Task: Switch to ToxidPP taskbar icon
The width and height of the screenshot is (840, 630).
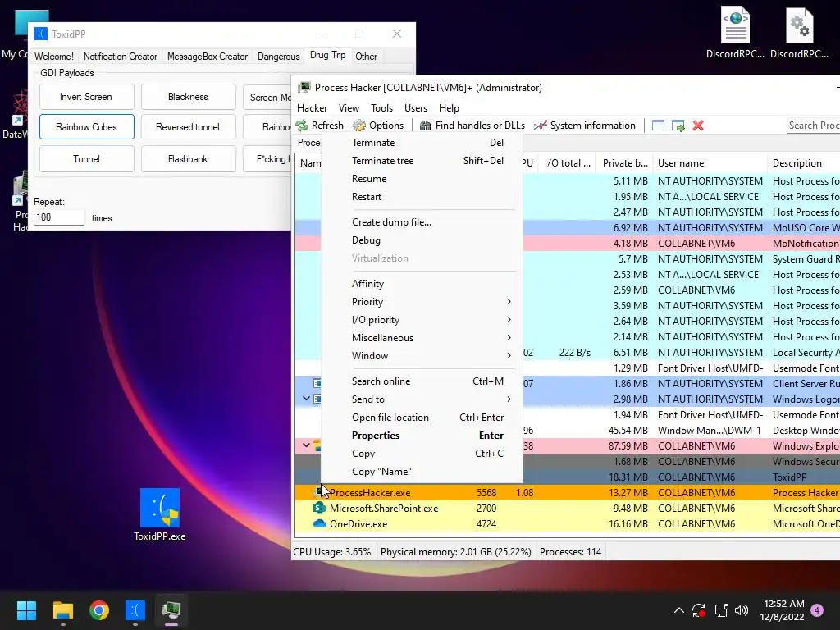Action: coord(135,610)
